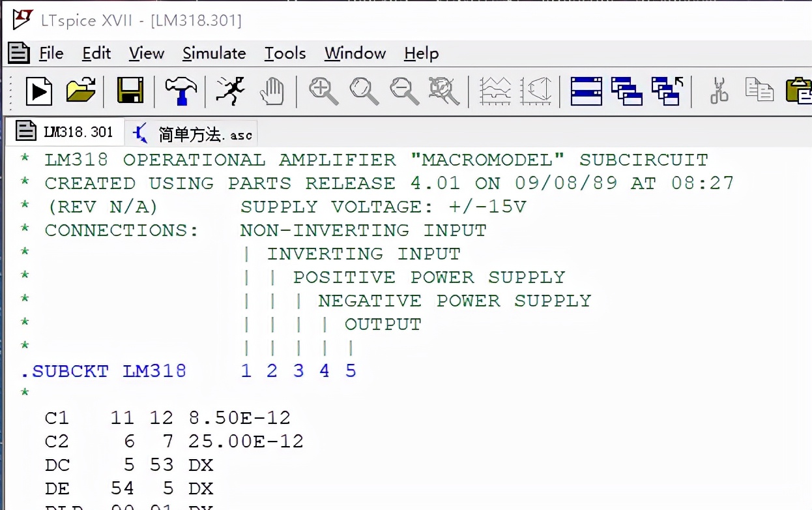Open the Help menu
Image resolution: width=812 pixels, height=510 pixels.
[x=421, y=53]
